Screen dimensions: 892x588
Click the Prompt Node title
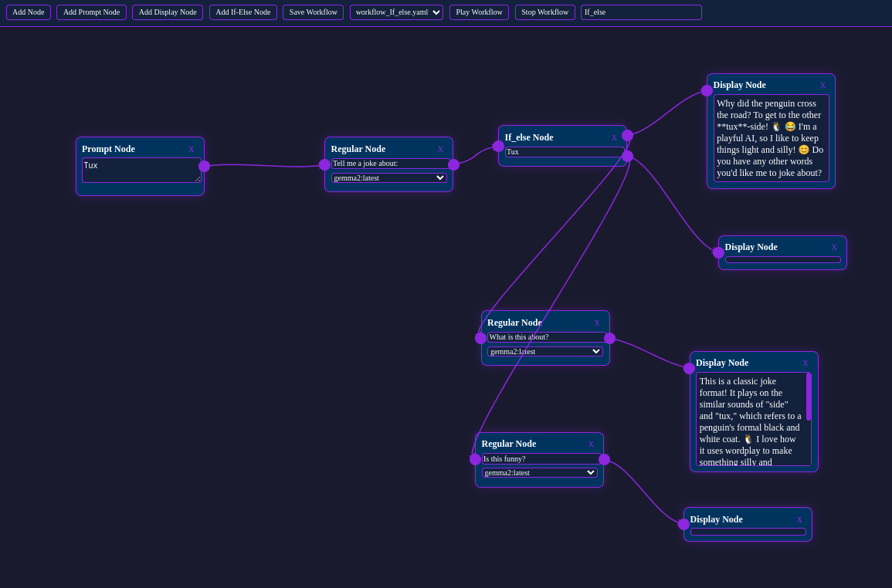coord(108,149)
